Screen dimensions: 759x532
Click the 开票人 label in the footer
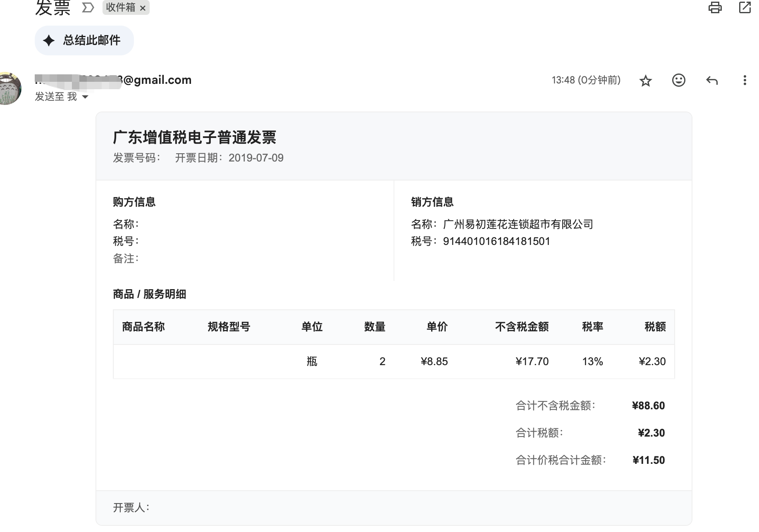pos(131,508)
